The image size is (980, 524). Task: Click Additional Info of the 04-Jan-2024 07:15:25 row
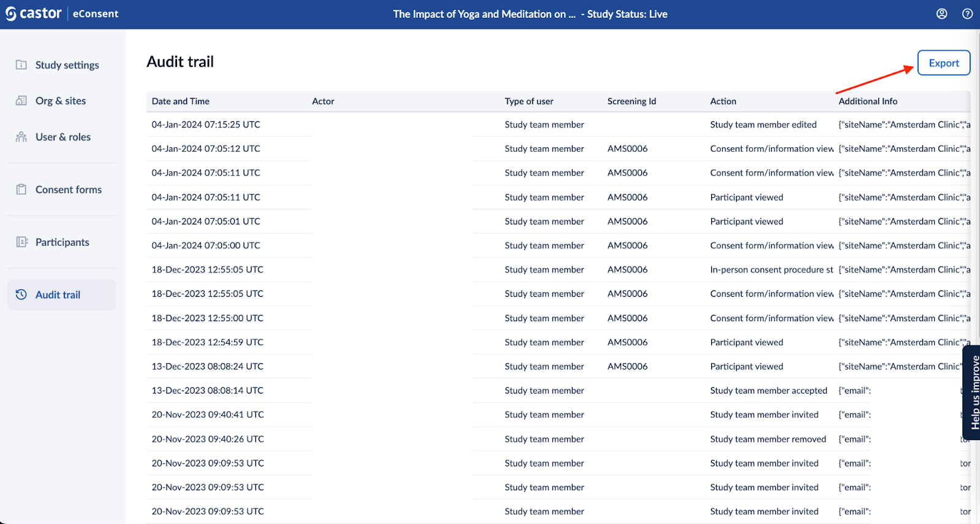[x=904, y=124]
